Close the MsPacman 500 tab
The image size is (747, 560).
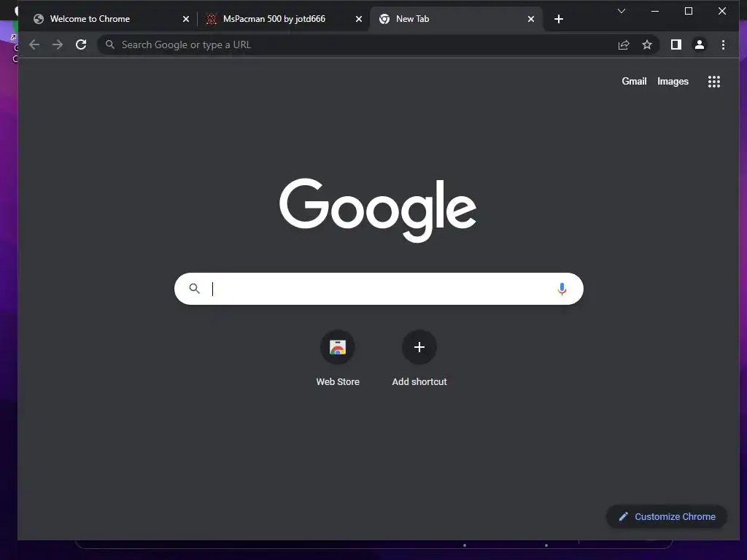(x=359, y=19)
